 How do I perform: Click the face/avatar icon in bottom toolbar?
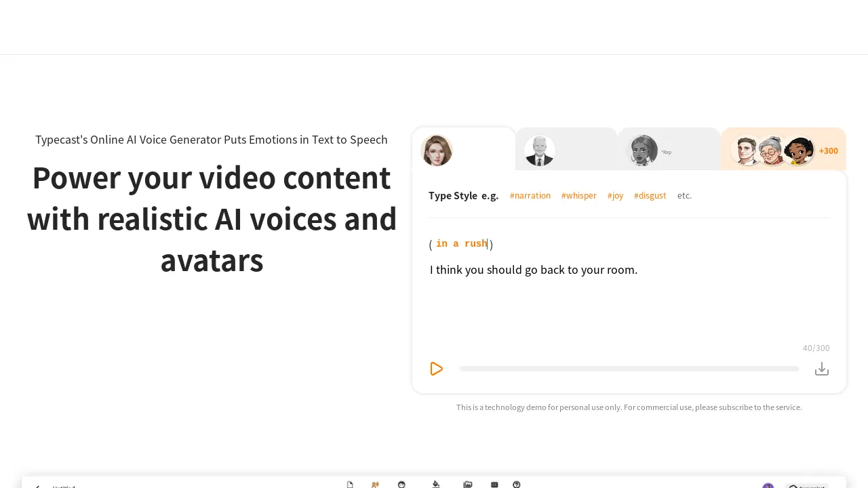[401, 484]
